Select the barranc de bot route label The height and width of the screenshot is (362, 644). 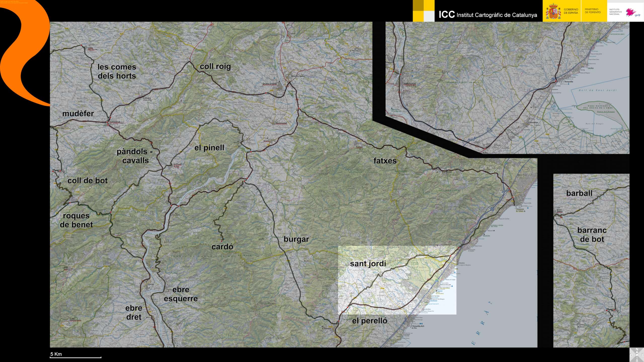pos(592,235)
